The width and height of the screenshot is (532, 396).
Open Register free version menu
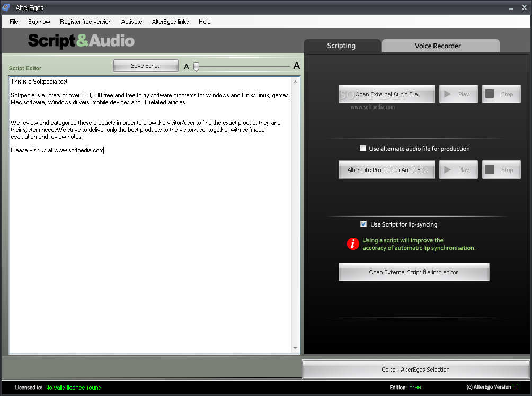[x=85, y=22]
